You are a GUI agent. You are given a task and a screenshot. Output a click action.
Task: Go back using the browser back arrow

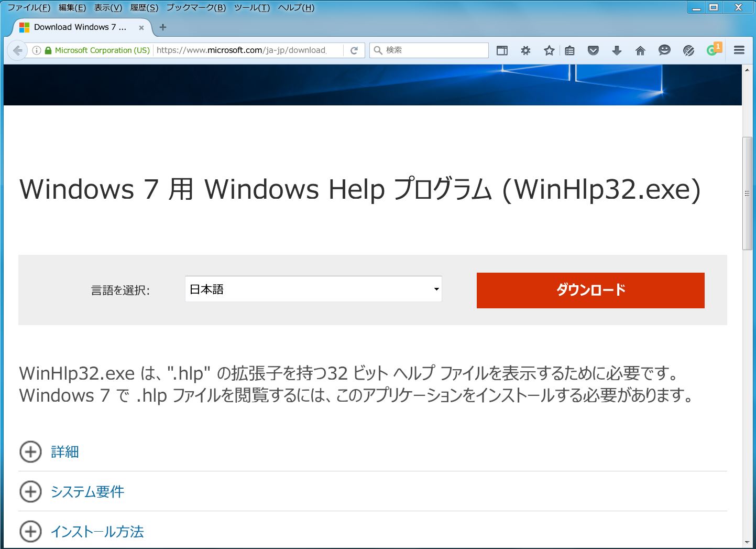pos(17,50)
